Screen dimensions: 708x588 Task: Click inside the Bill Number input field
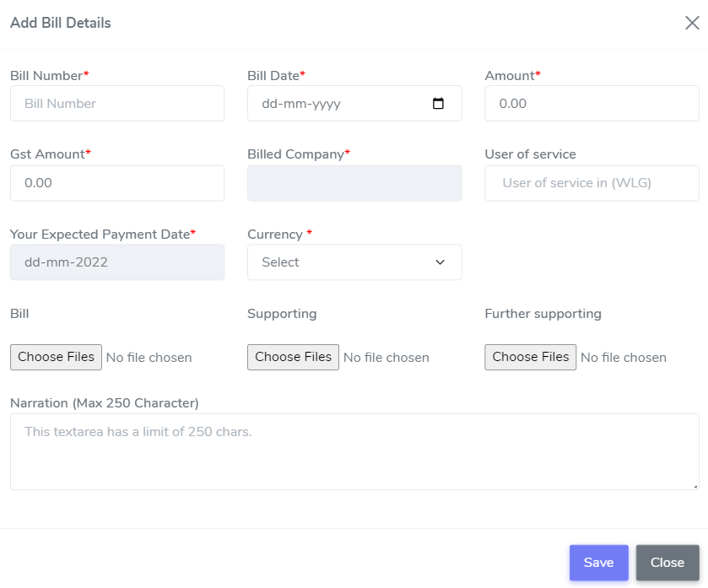pos(116,103)
